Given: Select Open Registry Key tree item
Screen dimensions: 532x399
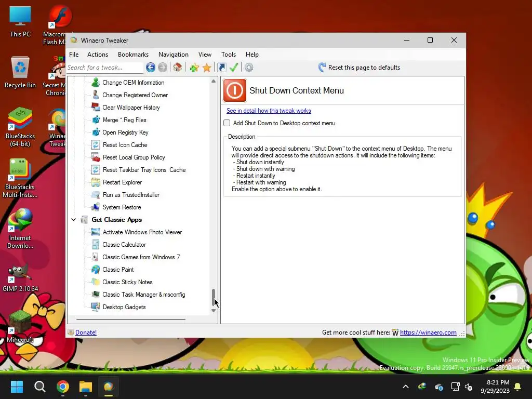Looking at the screenshot, I should [126, 132].
